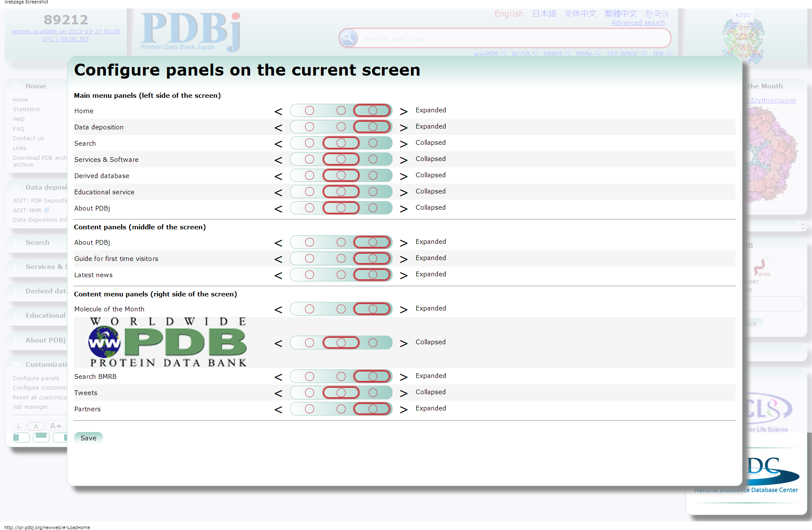Click the decrease font size A- button
Image resolution: width=812 pixels, height=530 pixels.
click(19, 427)
